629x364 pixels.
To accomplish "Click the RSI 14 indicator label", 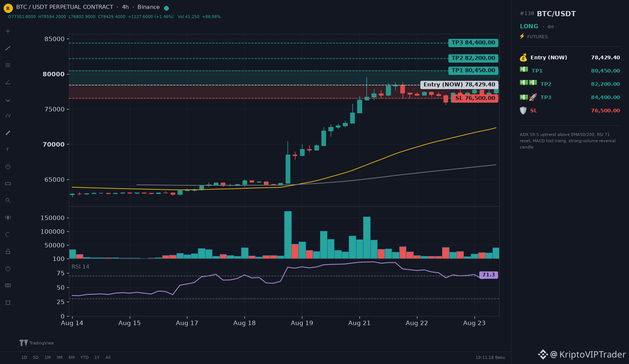I will pyautogui.click(x=80, y=267).
